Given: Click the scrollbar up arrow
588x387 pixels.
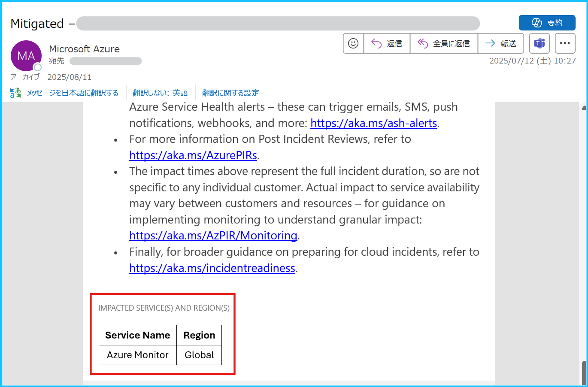Looking at the screenshot, I should (584, 107).
